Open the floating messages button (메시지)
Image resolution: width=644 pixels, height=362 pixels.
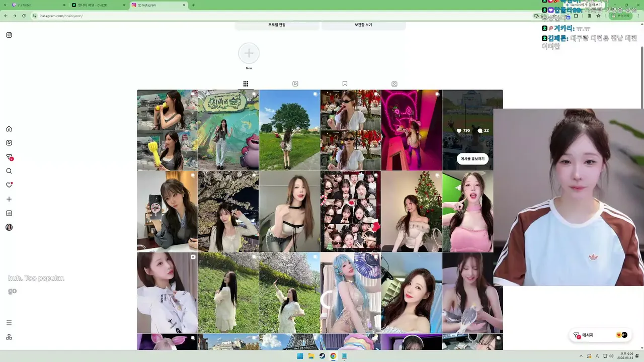pos(600,335)
